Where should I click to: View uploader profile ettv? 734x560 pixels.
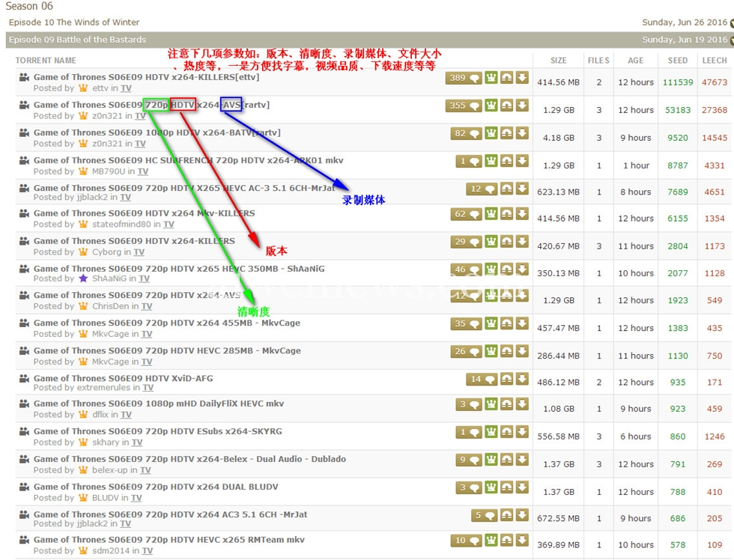(100, 88)
